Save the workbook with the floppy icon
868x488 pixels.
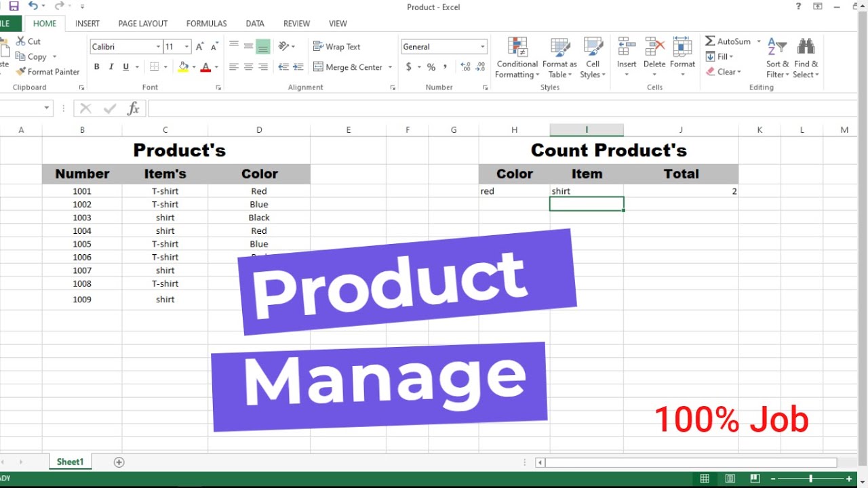coord(14,6)
